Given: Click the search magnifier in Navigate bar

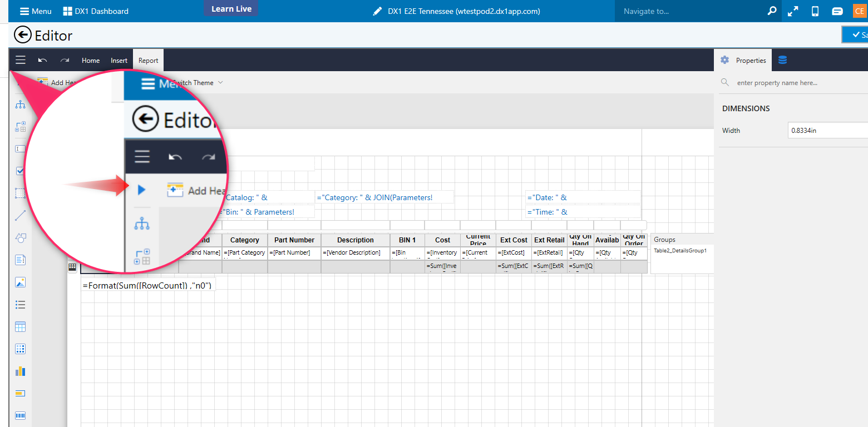Looking at the screenshot, I should click(771, 11).
